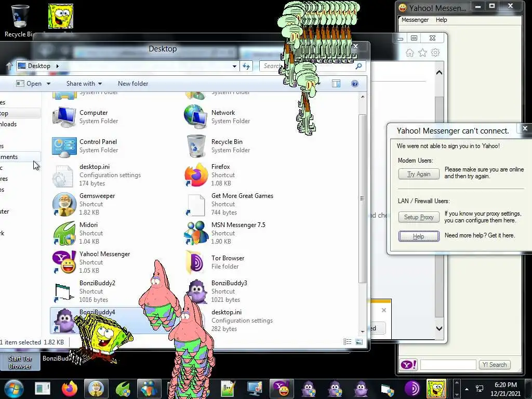
Task: Click the browser favorites star icon
Action: [422, 52]
